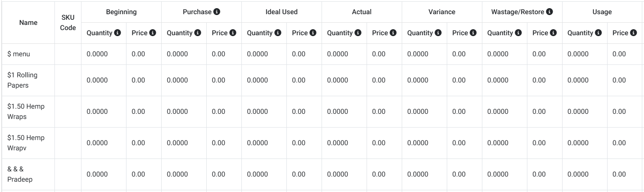Click the info icon beside Wastage/Restore header
Image resolution: width=644 pixels, height=192 pixels.
550,12
